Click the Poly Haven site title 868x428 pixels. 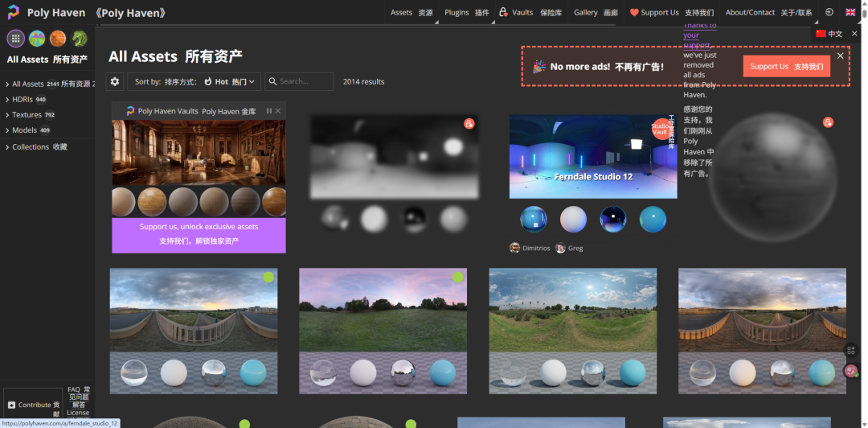pyautogui.click(x=58, y=12)
